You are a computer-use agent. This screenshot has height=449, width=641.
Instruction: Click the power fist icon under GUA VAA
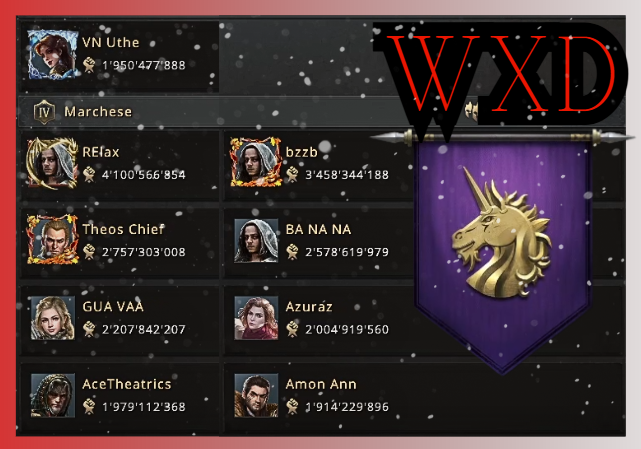click(89, 329)
